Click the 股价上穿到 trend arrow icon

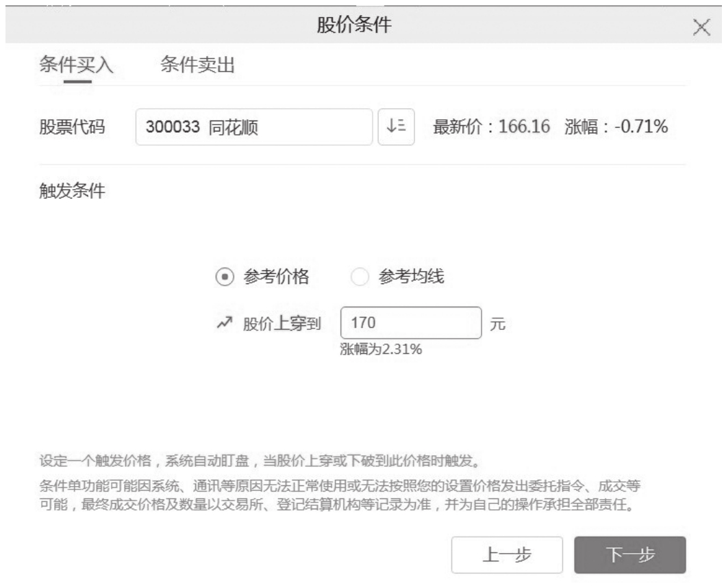[x=225, y=323]
